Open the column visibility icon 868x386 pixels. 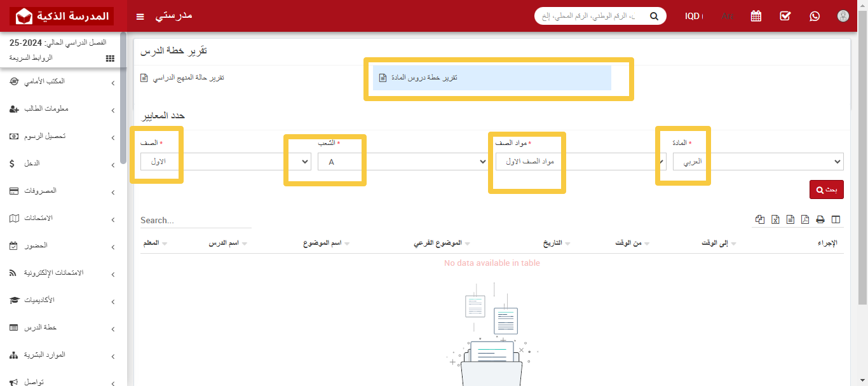click(x=836, y=219)
